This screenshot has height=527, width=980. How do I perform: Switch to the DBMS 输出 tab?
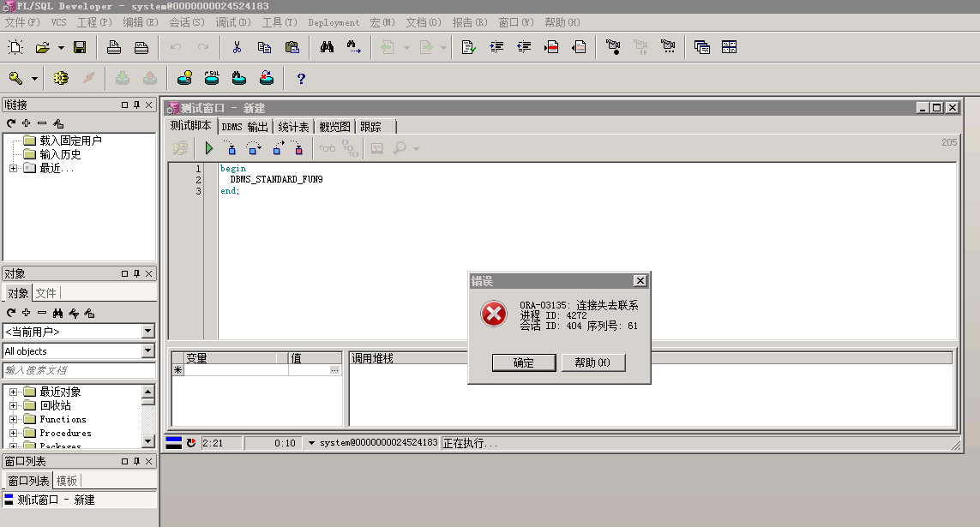pos(244,127)
